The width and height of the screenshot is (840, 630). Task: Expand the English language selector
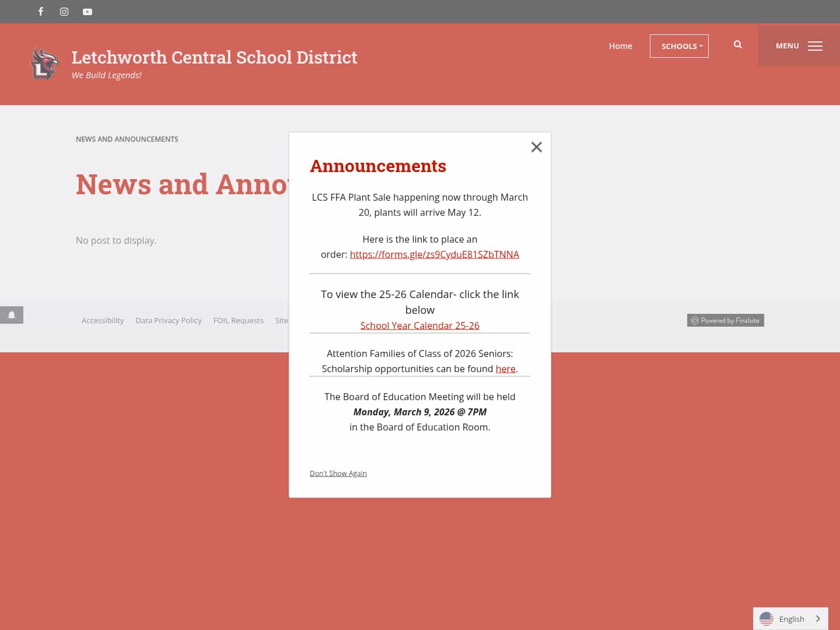(x=790, y=619)
